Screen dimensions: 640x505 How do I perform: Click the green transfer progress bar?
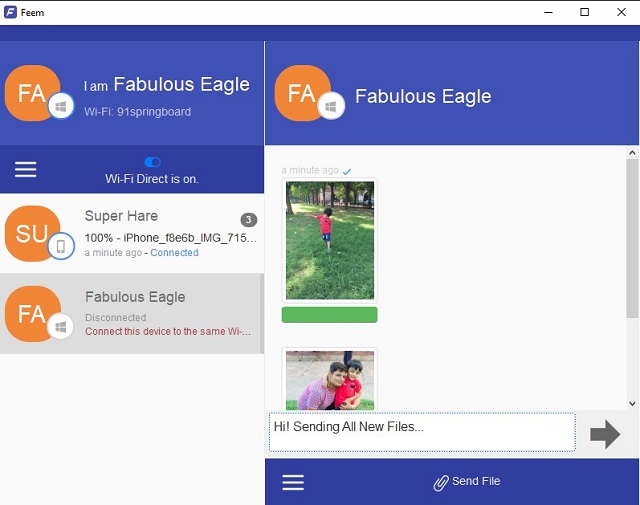coord(330,315)
